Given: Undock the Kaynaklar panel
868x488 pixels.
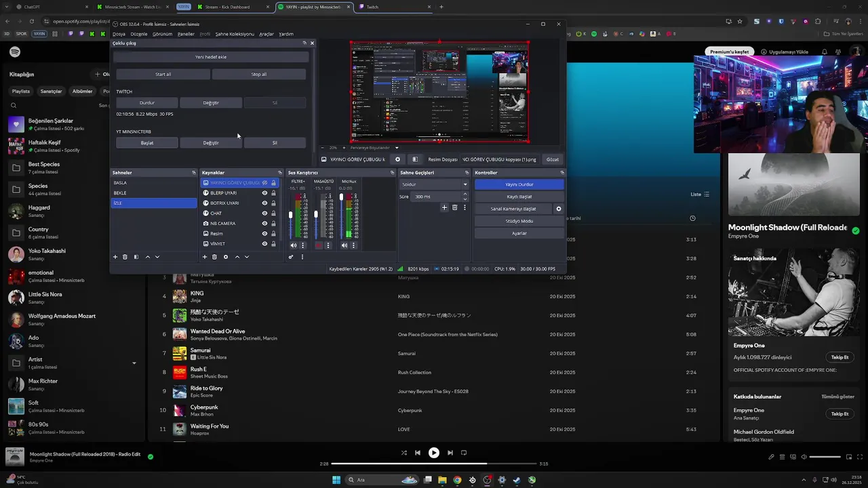Looking at the screenshot, I should (279, 173).
